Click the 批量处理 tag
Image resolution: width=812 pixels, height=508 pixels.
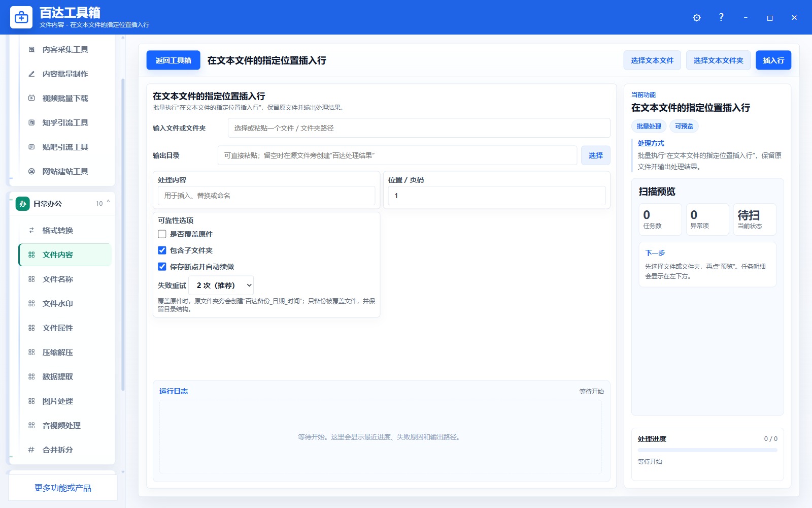tap(649, 126)
